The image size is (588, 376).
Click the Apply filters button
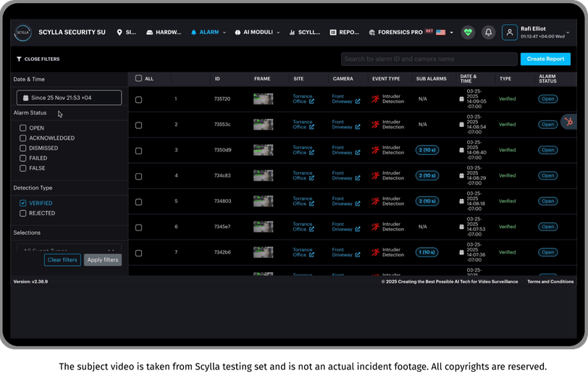pyautogui.click(x=103, y=259)
